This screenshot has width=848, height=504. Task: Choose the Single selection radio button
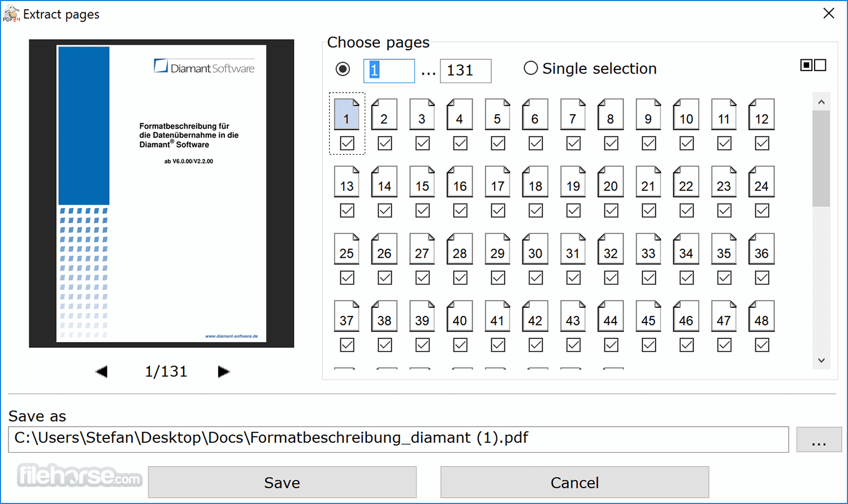tap(530, 68)
